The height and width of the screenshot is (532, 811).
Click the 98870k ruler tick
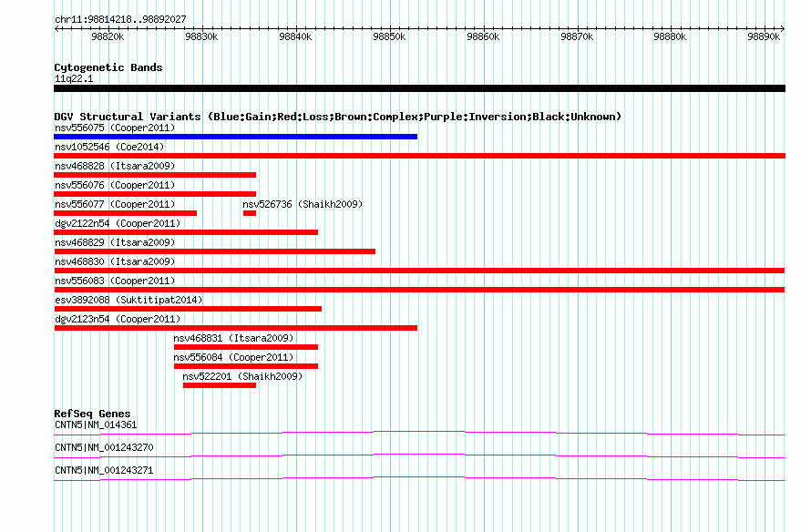point(577,36)
